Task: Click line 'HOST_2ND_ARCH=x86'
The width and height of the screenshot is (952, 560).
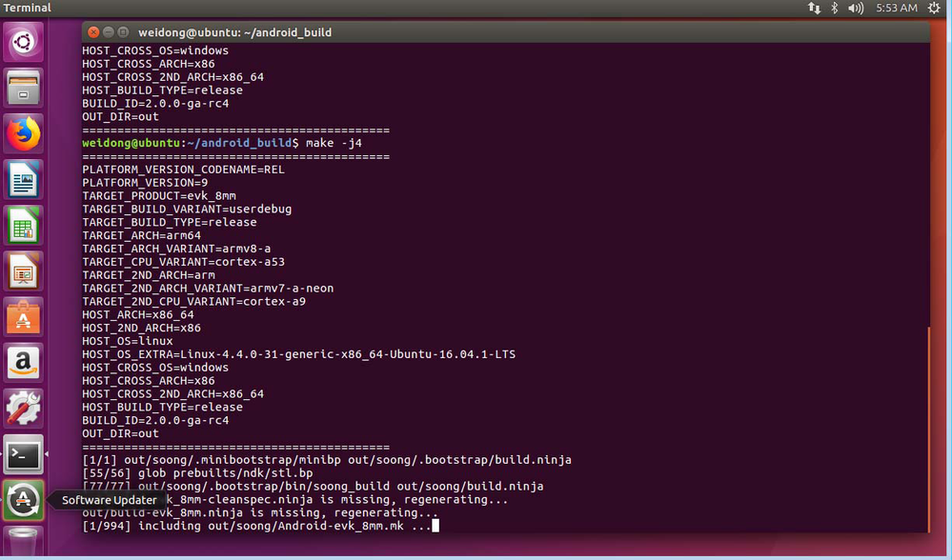Action: (x=141, y=329)
